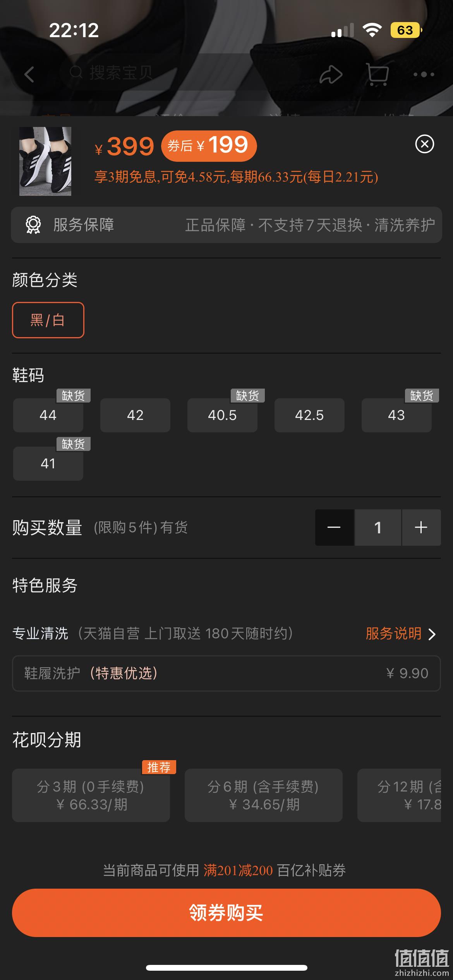
Task: Tap the quantity number field
Action: (x=378, y=528)
